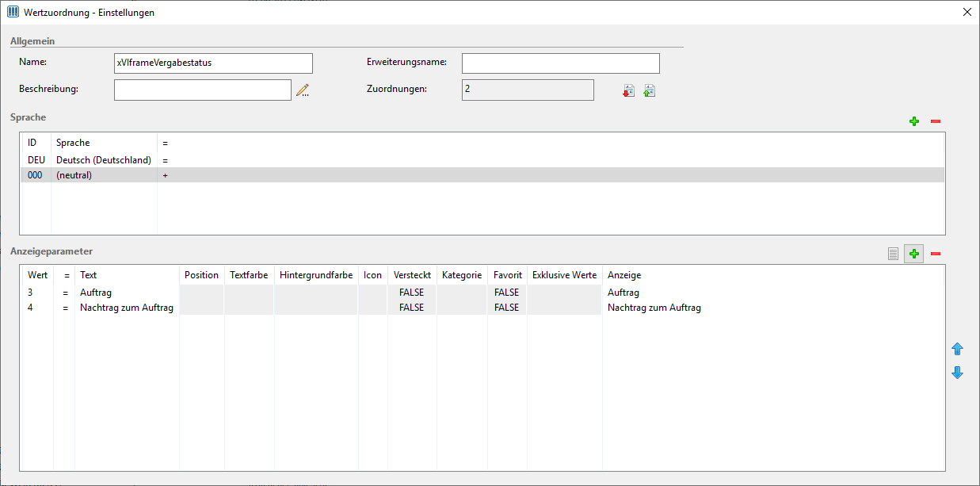The image size is (980, 486).
Task: Click the Exklusive Werte column header
Action: click(564, 275)
